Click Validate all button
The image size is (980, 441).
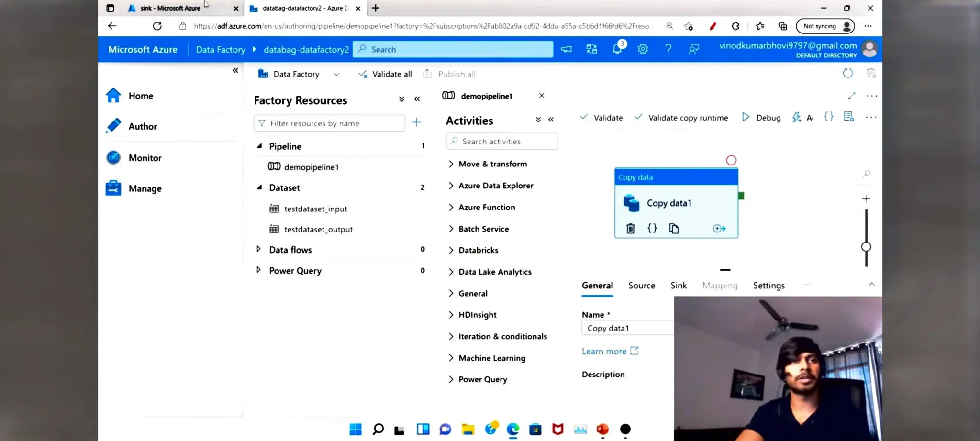point(385,74)
